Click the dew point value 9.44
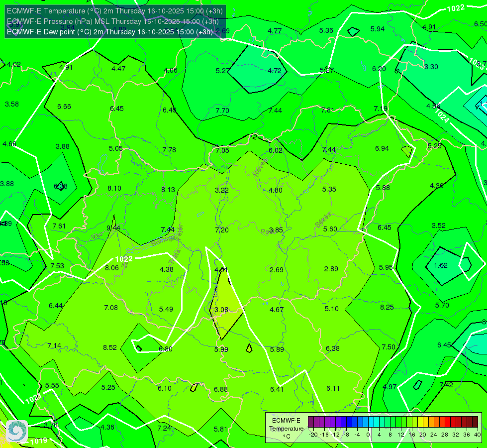Image resolution: width=487 pixels, height=448 pixels. [113, 228]
